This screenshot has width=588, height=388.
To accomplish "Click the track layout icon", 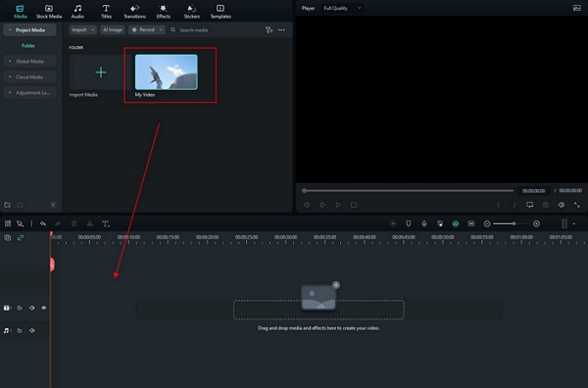I will (x=471, y=223).
